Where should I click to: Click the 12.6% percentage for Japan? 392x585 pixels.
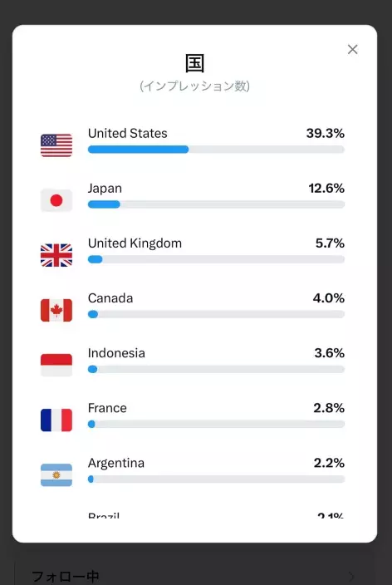pyautogui.click(x=326, y=189)
